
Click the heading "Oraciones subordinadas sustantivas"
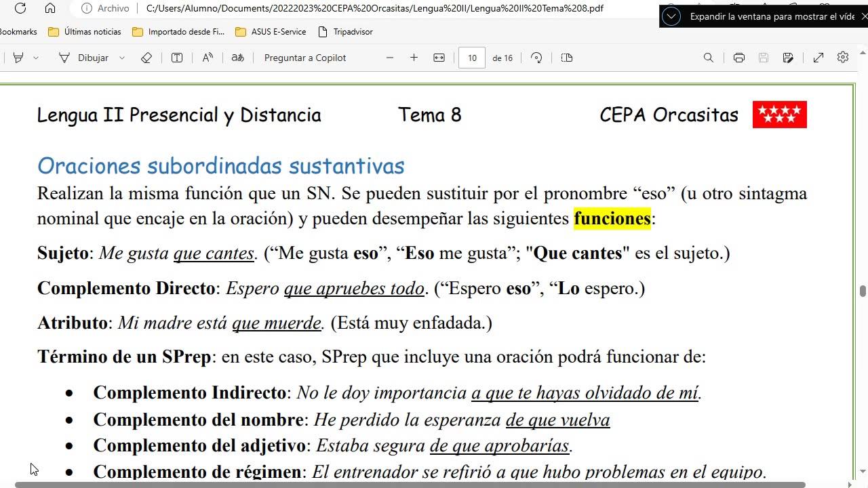[220, 165]
